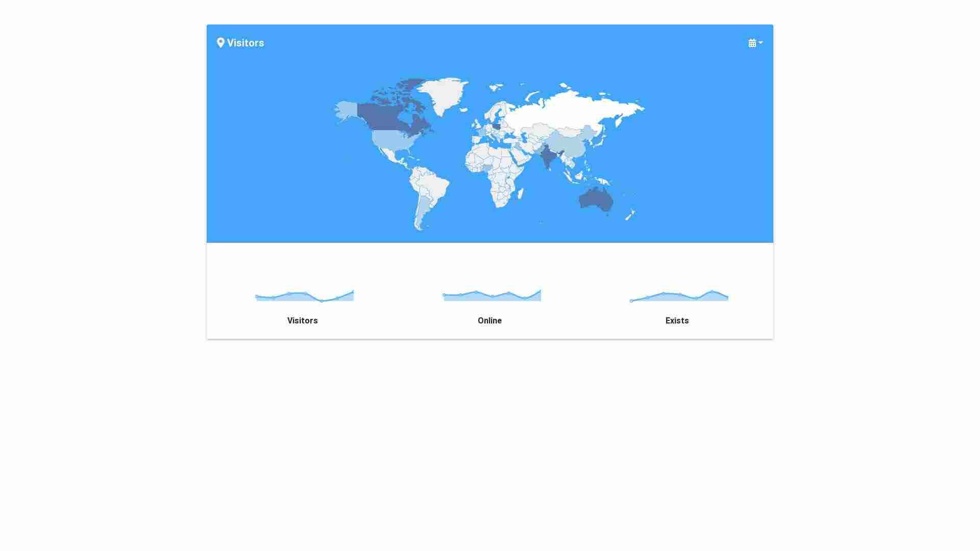Click the Visitors card title

(x=246, y=43)
